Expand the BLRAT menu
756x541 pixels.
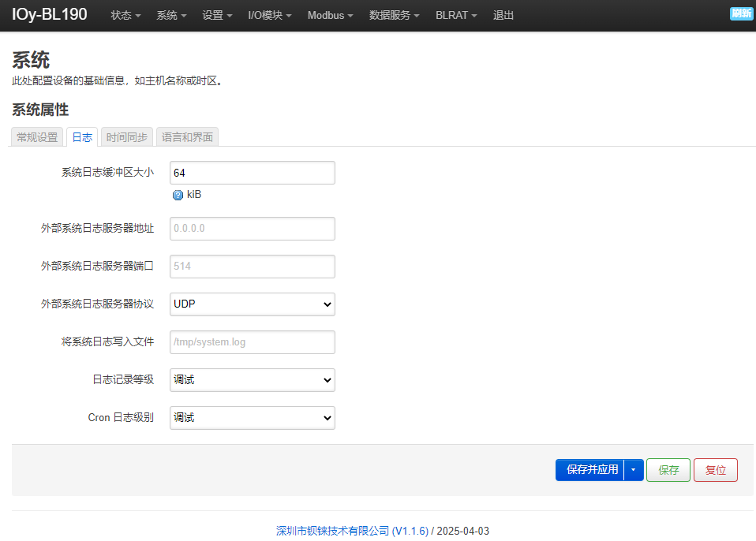tap(456, 16)
